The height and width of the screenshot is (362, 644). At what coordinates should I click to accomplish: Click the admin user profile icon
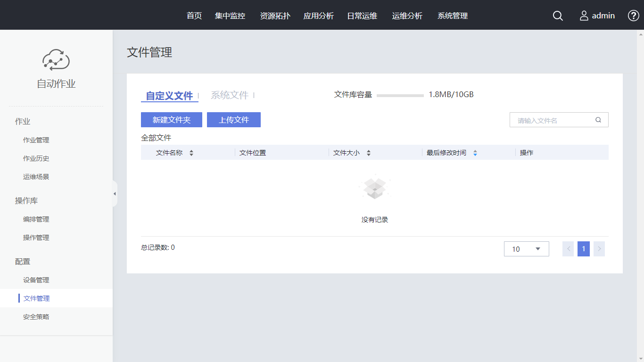584,16
